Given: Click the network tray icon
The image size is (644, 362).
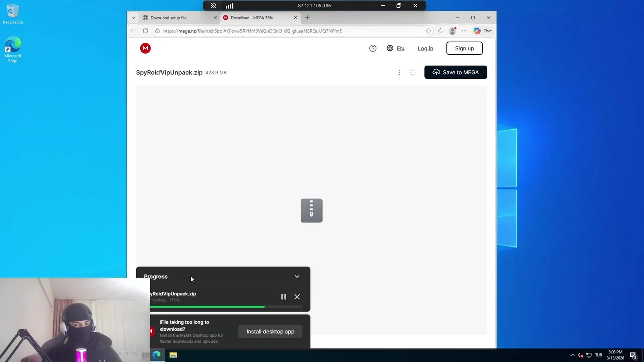Looking at the screenshot, I should coord(589,355).
